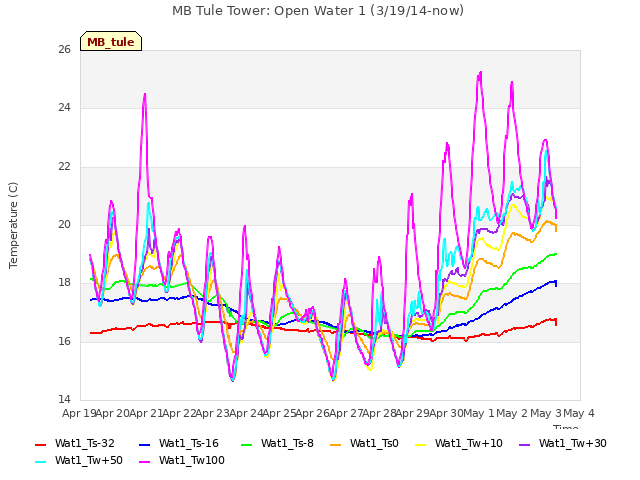Click the Apr 25 date tick label

coord(279,413)
